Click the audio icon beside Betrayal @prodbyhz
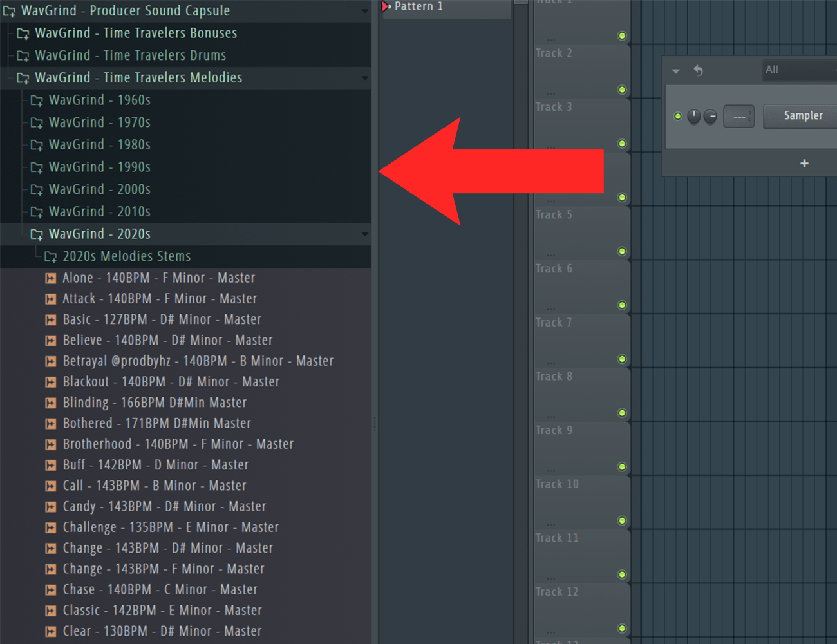 pos(50,361)
